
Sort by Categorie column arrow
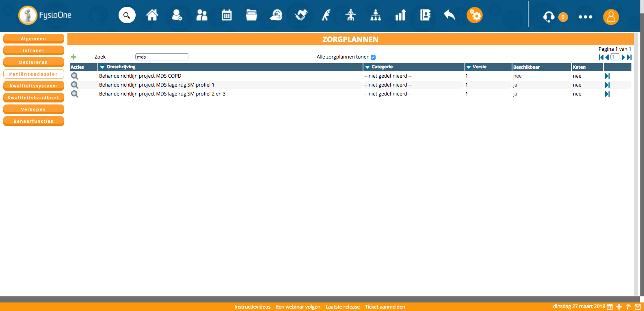click(x=367, y=67)
